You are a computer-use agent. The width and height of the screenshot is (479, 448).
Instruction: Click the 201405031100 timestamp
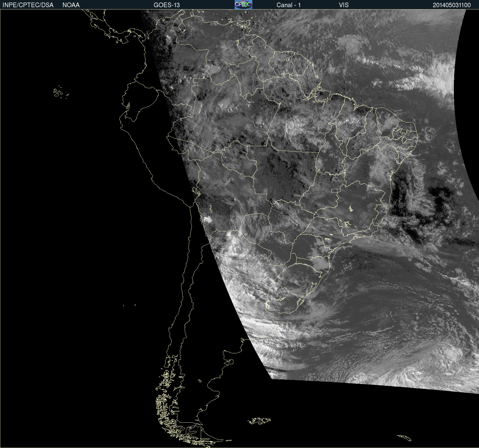452,5
